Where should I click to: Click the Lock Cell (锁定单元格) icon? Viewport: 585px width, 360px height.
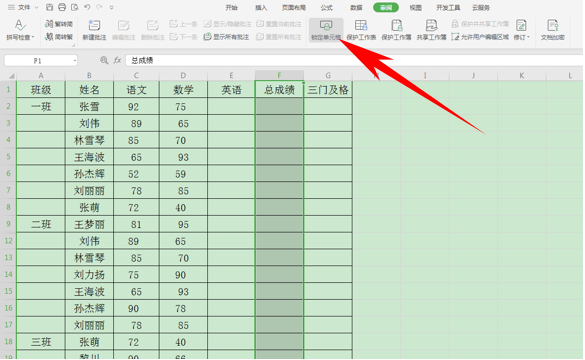click(326, 26)
